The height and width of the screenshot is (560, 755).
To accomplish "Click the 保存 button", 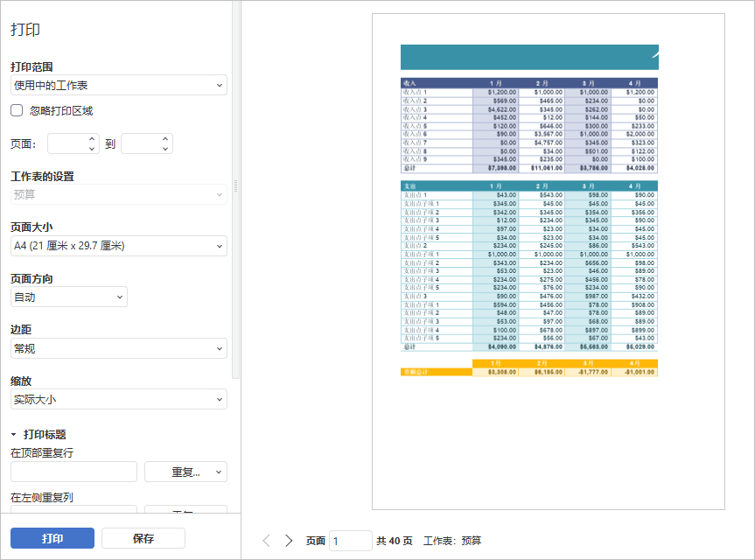I will pos(143,538).
